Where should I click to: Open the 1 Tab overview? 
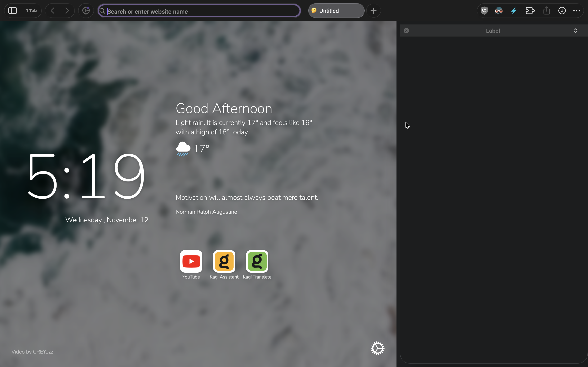pyautogui.click(x=31, y=11)
